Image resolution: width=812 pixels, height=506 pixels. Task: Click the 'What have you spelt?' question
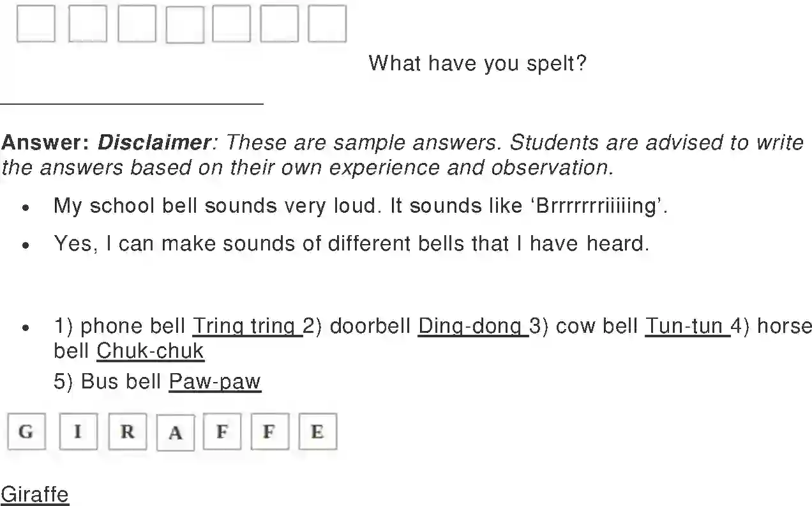477,63
